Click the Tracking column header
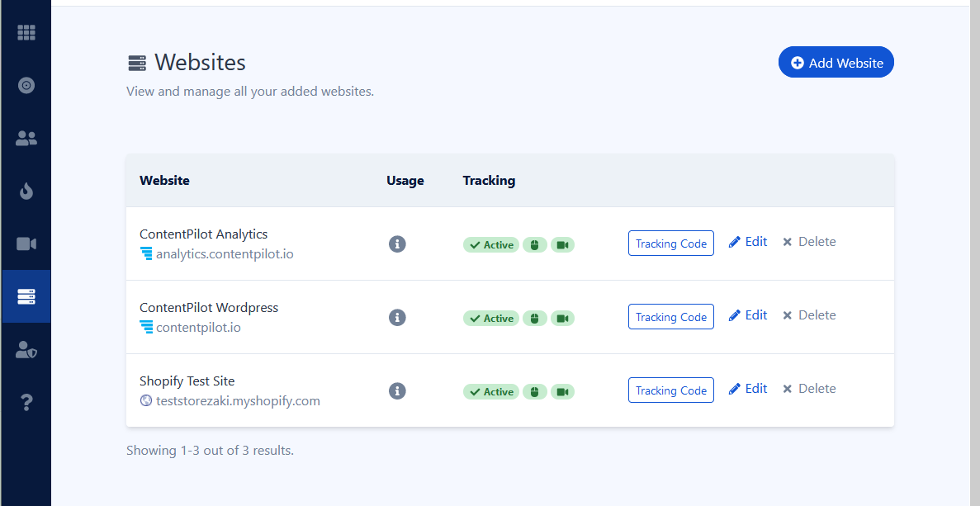Screen dimensions: 980x506 (489, 181)
